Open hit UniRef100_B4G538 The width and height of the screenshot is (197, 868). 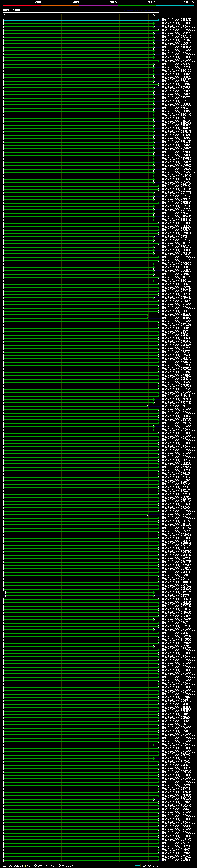click(176, 47)
